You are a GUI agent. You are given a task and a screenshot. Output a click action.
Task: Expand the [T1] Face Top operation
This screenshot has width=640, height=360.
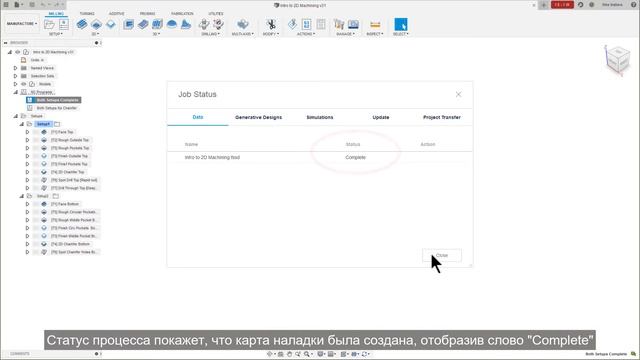27,132
